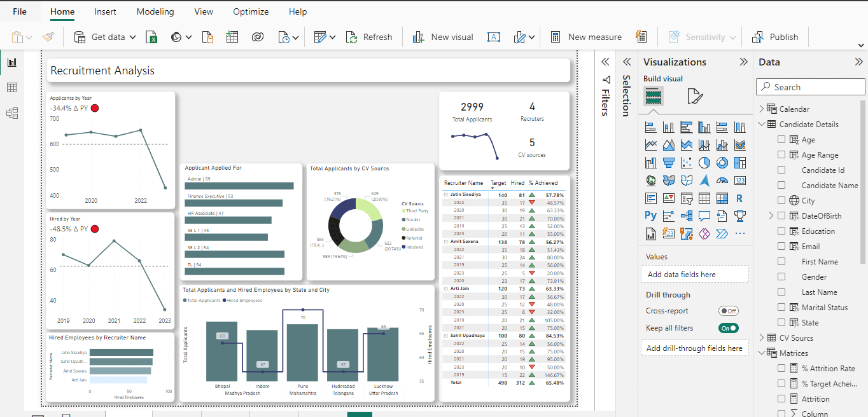Image resolution: width=868 pixels, height=417 pixels.
Task: Choose the Python visual icon
Action: (650, 216)
